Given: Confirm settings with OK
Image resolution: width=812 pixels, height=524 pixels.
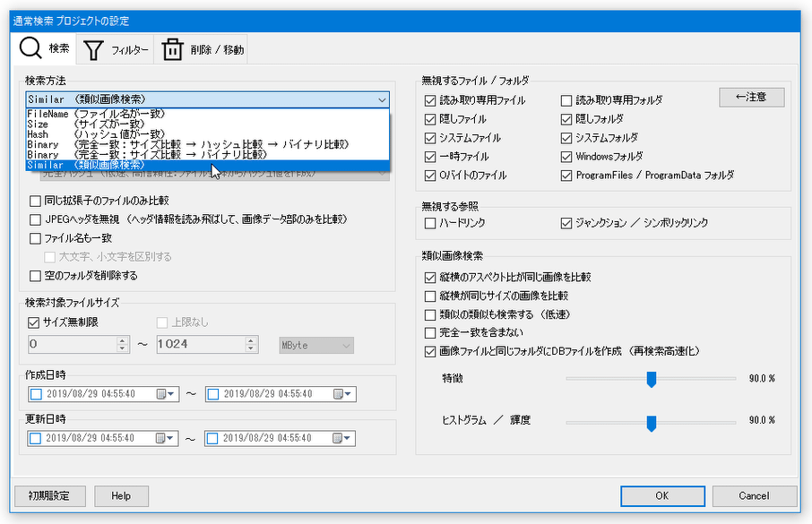Looking at the screenshot, I should click(662, 496).
